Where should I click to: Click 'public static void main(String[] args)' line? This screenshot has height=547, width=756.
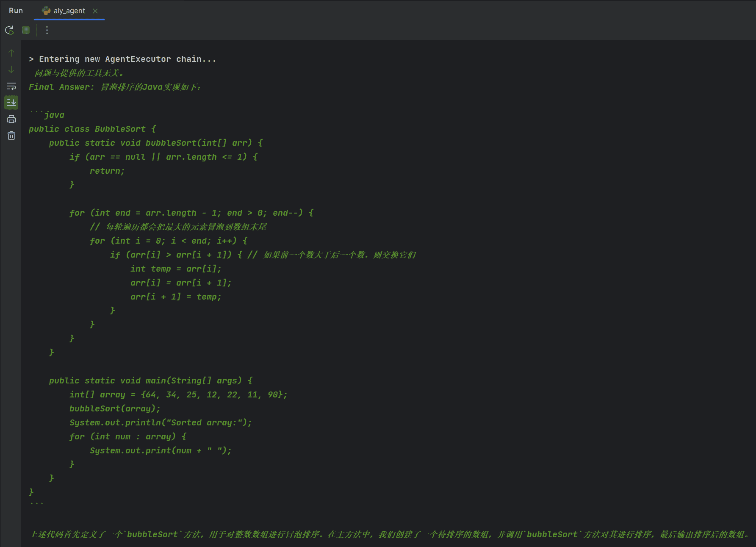151,380
